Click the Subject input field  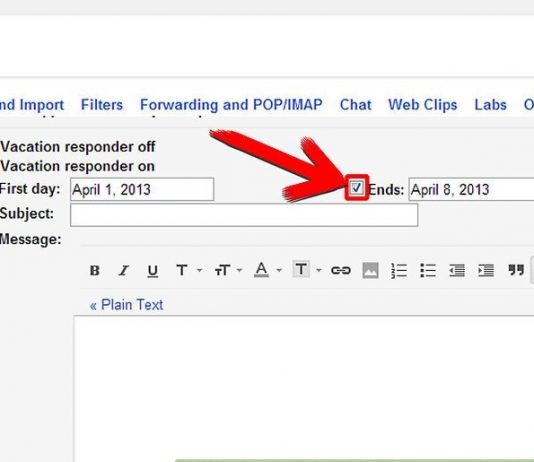tap(244, 215)
